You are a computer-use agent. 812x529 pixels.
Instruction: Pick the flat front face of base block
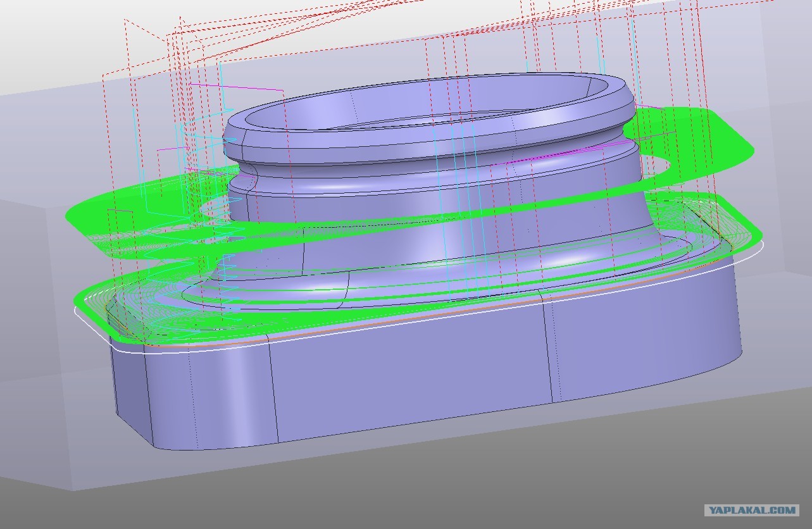point(411,373)
